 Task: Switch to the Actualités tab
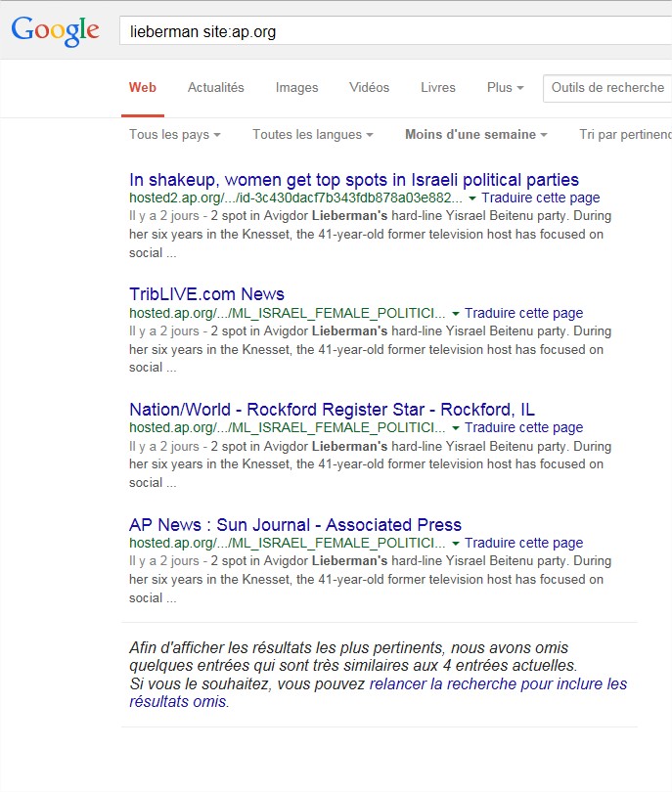[x=216, y=87]
